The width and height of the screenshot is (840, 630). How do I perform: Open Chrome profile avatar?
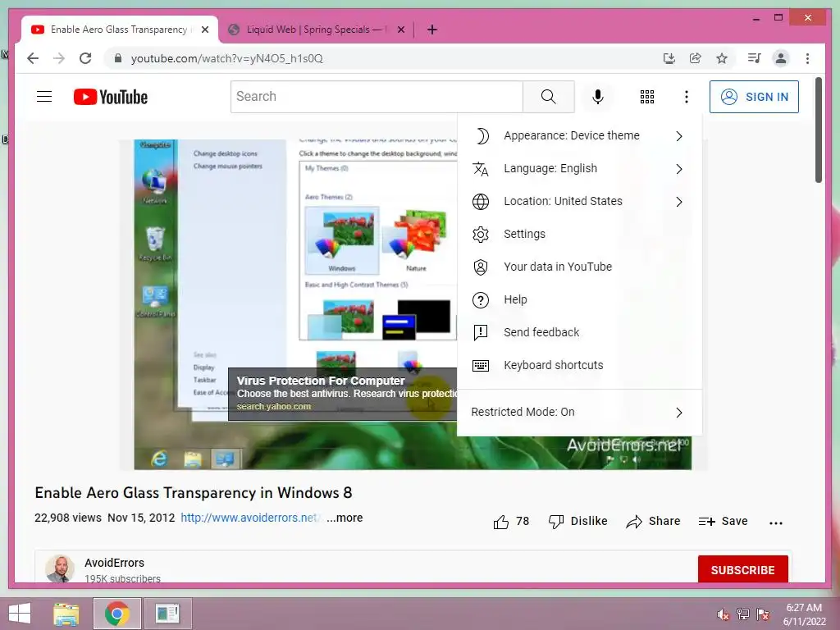pyautogui.click(x=781, y=58)
